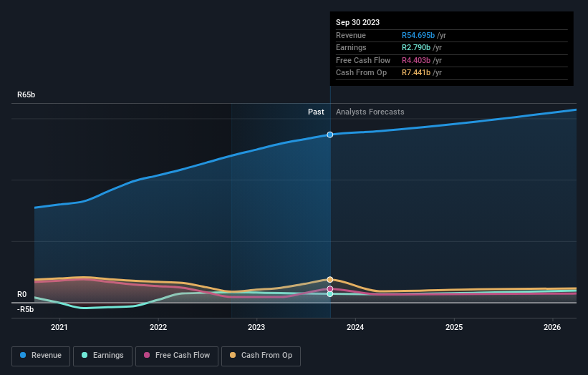588x375 pixels.
Task: Click the Analysts Forecasts label
Action: tap(370, 112)
